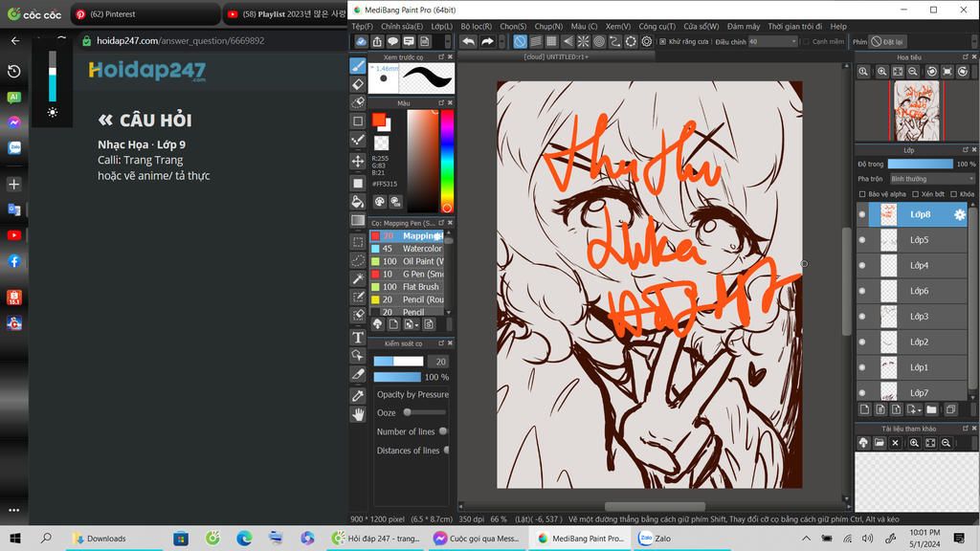Open the Bộ lọc(R) menu

477,26
